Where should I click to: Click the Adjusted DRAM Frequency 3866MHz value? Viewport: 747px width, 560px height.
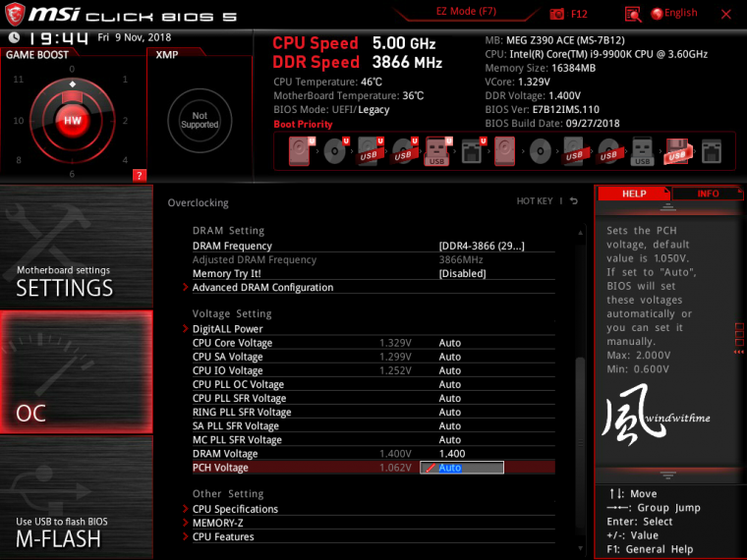tap(461, 260)
